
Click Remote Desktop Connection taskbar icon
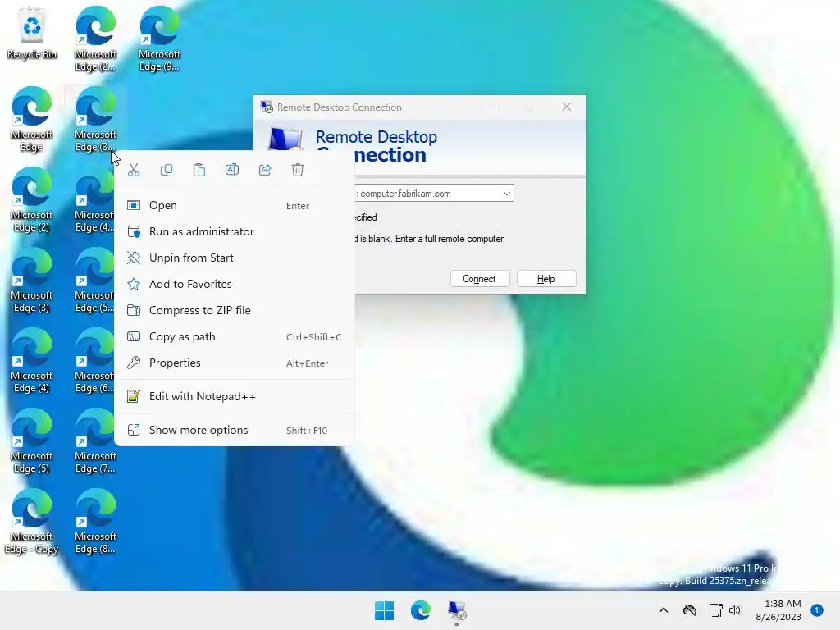[457, 610]
